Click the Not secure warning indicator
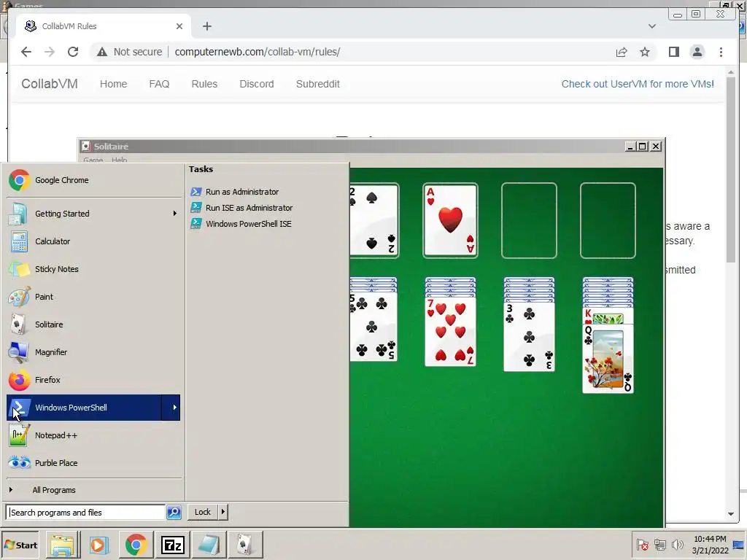The width and height of the screenshot is (747, 560). click(x=129, y=52)
